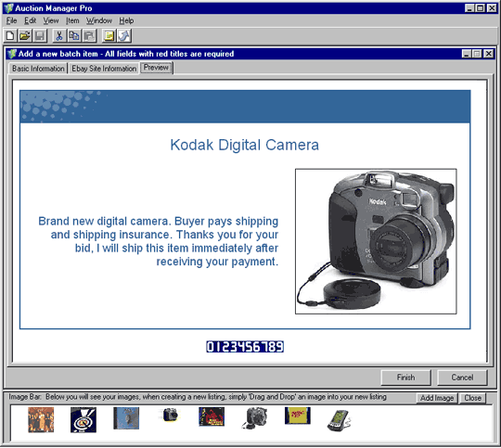Maximize the Auction Manager Pro window
This screenshot has width=501, height=448.
pos(481,8)
